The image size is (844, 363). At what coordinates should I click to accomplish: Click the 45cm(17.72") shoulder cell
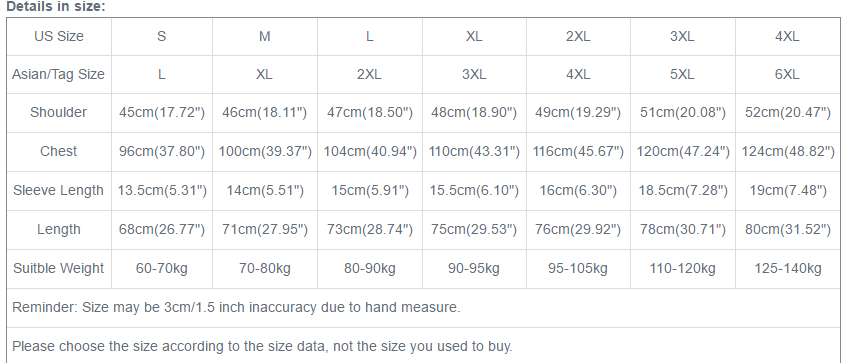(162, 113)
